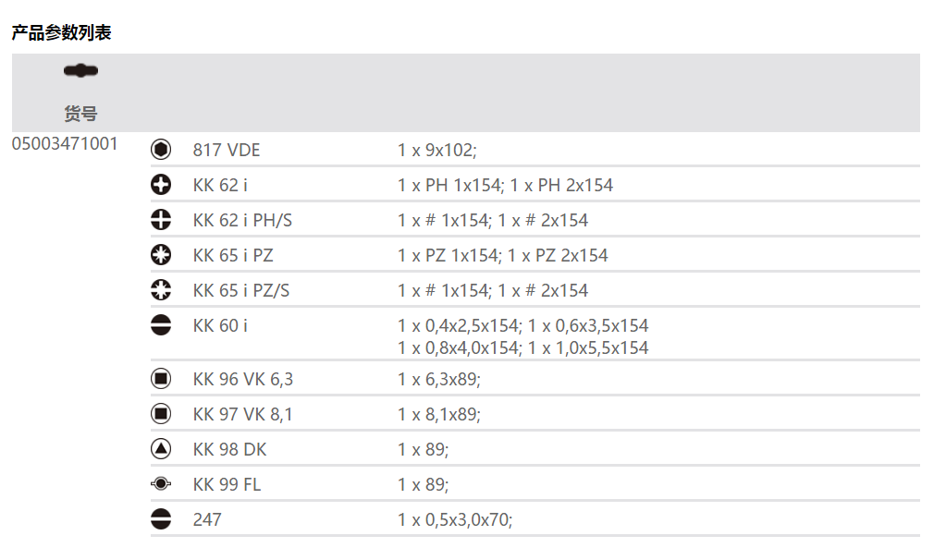Click the Pozidriv/slotted icon beside KK 65 i PZ/S
The height and width of the screenshot is (560, 934).
click(161, 290)
